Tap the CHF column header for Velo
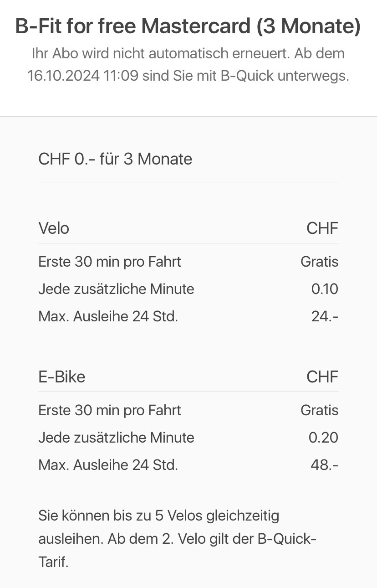377x588 pixels. [322, 228]
